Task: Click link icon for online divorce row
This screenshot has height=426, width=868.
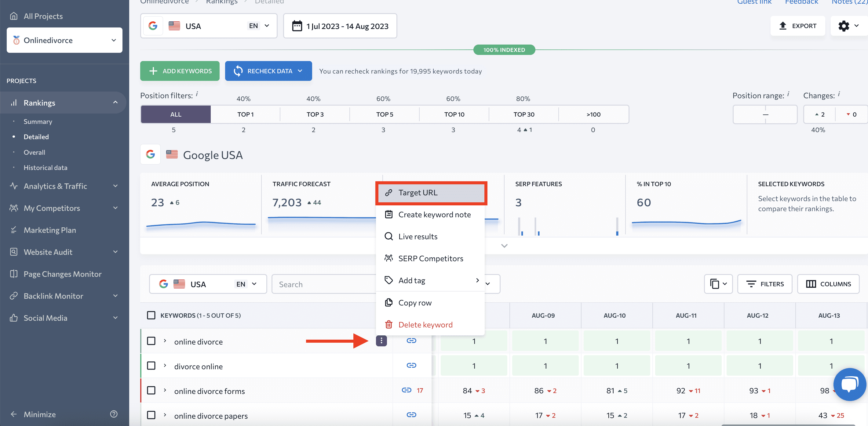Action: (x=411, y=341)
